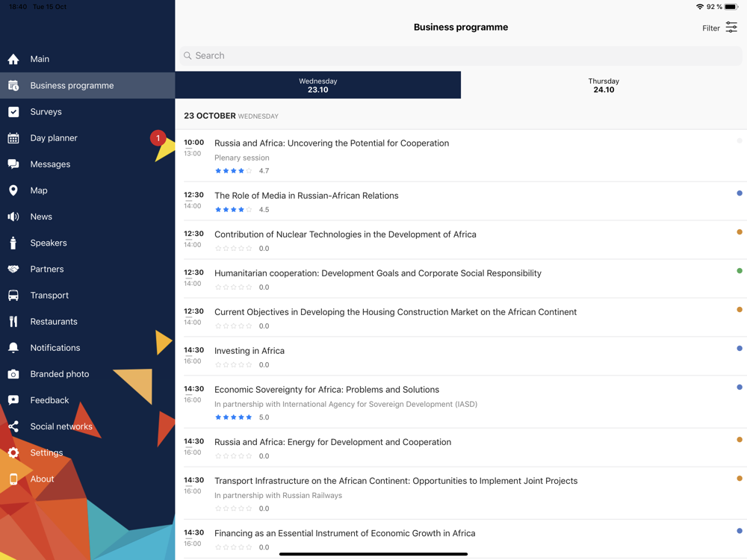The width and height of the screenshot is (747, 560).
Task: Select Social networks label in sidebar
Action: point(61,426)
